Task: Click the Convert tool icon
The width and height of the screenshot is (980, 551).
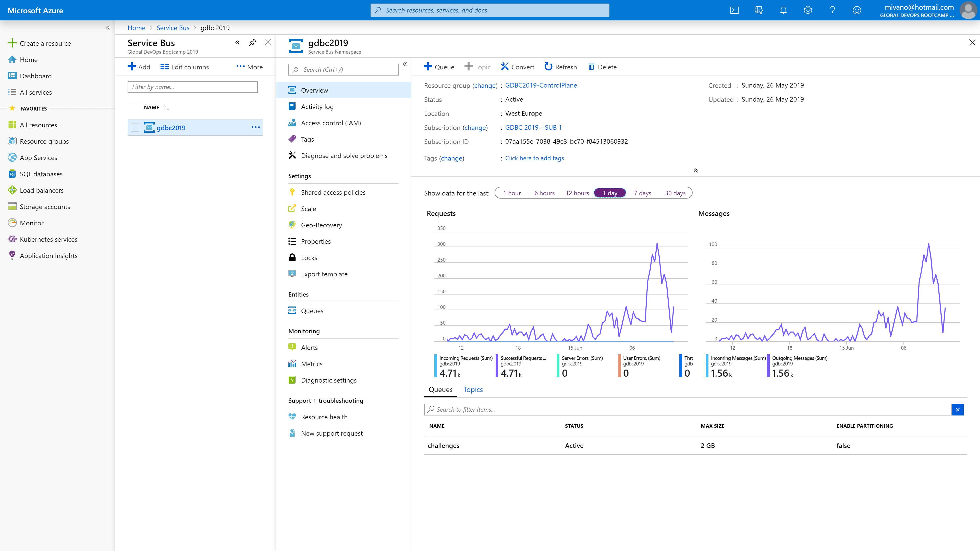Action: pyautogui.click(x=505, y=67)
